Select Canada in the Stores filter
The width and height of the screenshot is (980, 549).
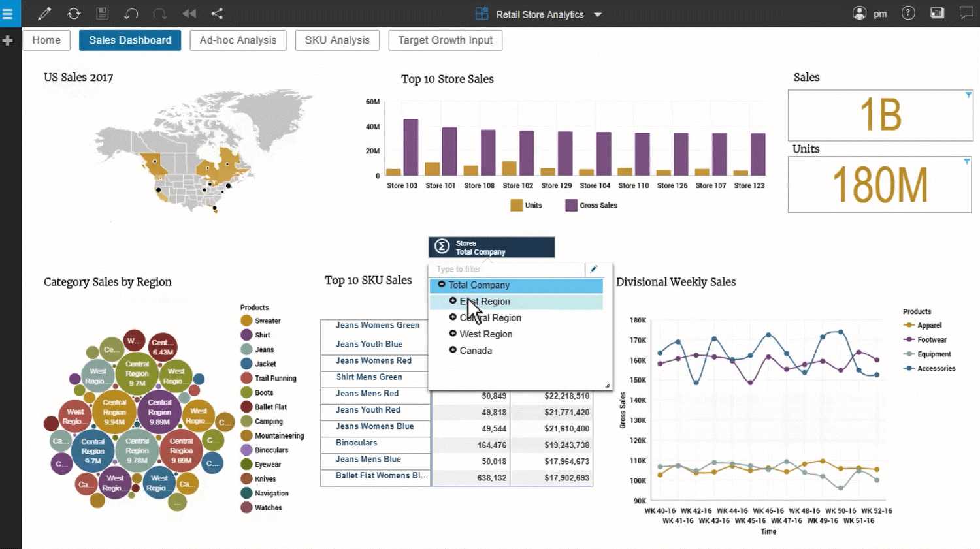coord(476,351)
